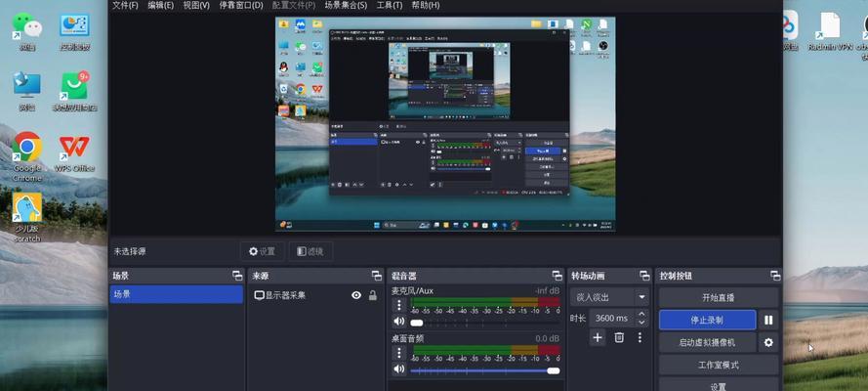This screenshot has height=391, width=868.
Task: Select the 显示器采集 source row
Action: (315, 295)
